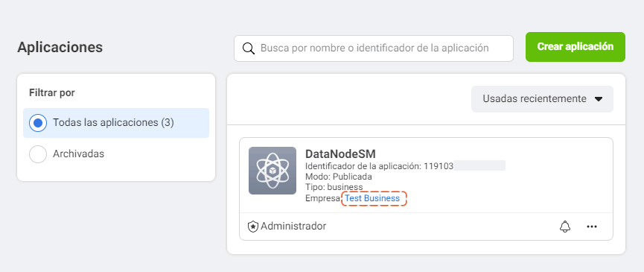Screen dimensions: 644x272
Task: Click the Aplicaciones page heading
Action: [60, 47]
